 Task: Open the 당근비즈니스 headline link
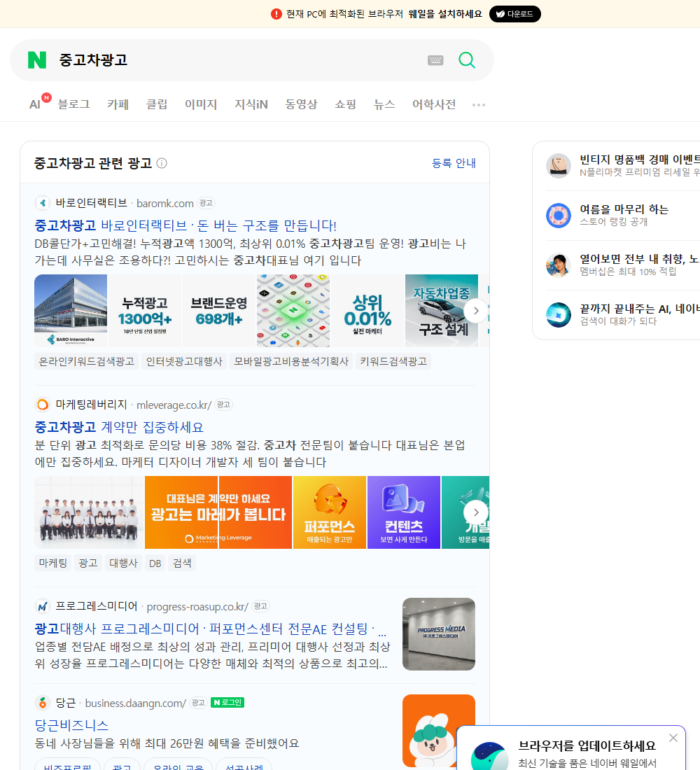[x=71, y=724]
